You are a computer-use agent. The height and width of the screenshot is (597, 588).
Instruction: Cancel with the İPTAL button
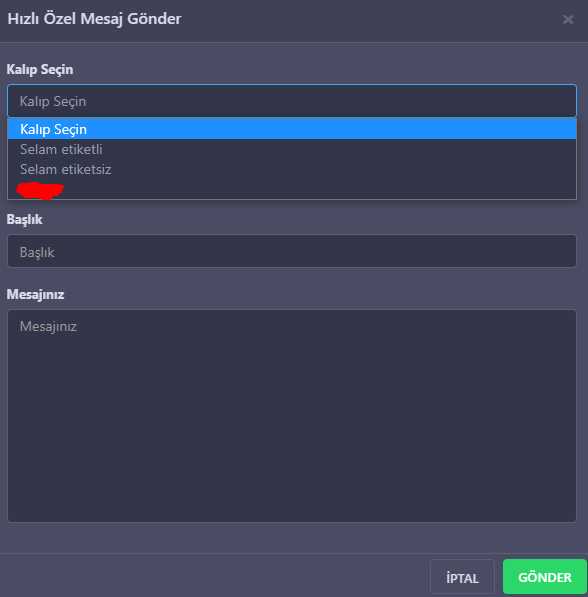point(462,577)
